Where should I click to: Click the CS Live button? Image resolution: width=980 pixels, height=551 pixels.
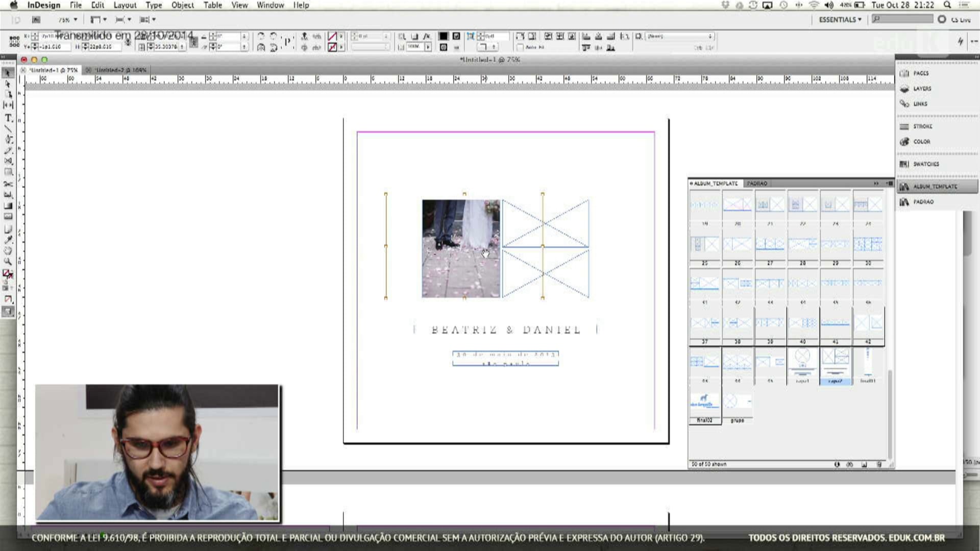pyautogui.click(x=956, y=19)
